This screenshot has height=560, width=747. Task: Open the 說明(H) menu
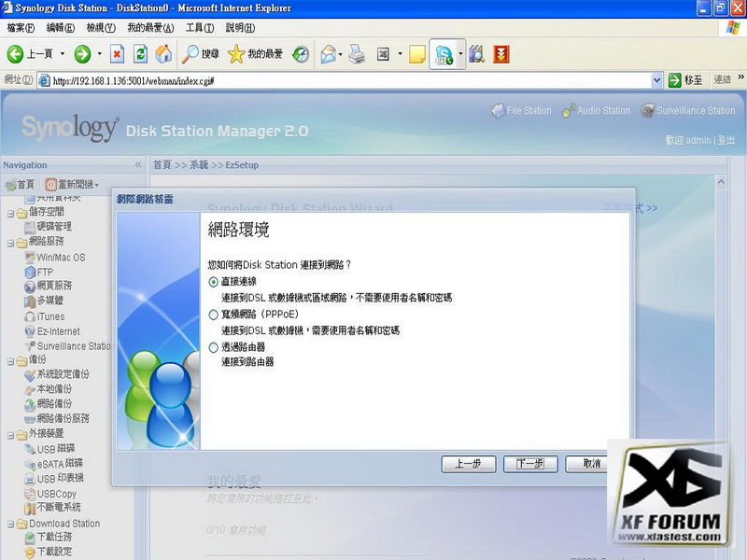[240, 28]
